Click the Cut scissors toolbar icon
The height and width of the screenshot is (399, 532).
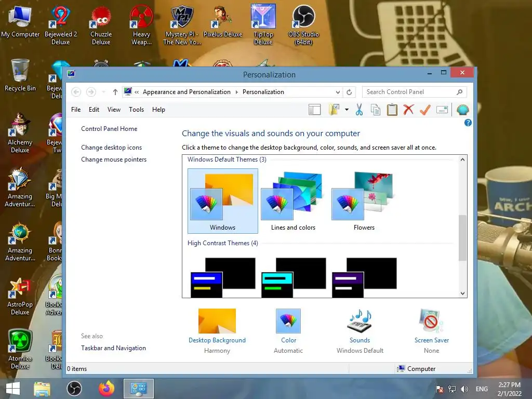(359, 110)
